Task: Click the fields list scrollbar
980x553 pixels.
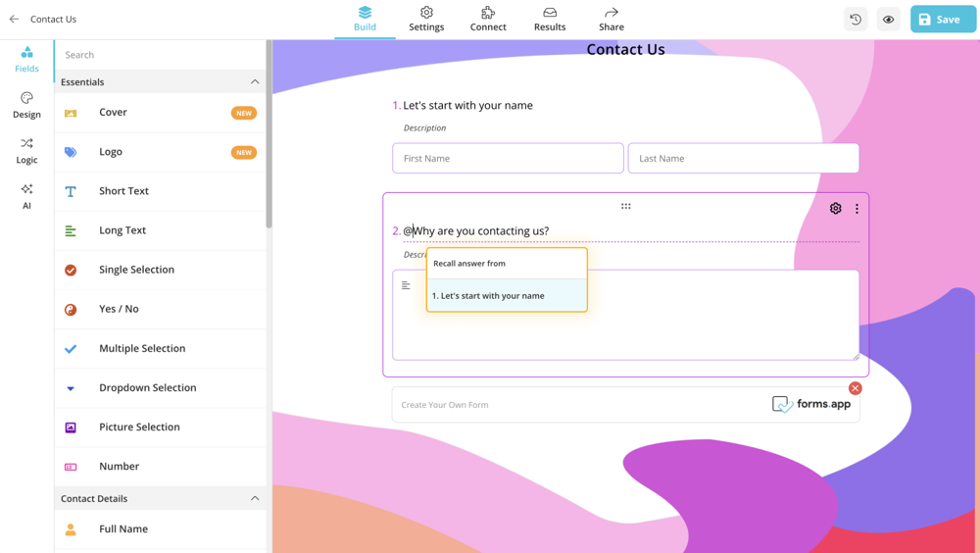Action: click(269, 137)
